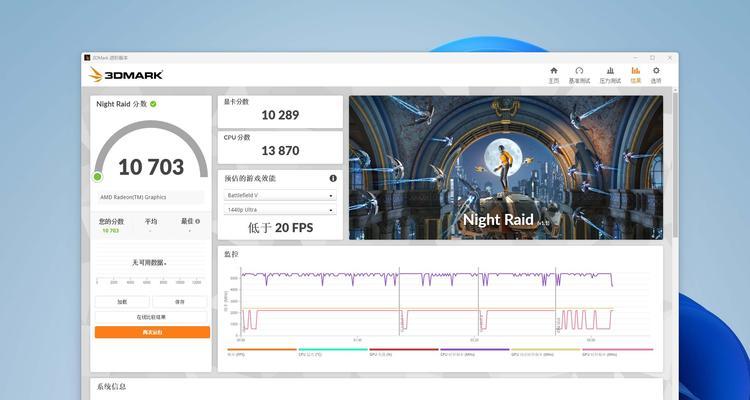Open the 主页 home tab
This screenshot has width=750, height=400.
pyautogui.click(x=553, y=75)
